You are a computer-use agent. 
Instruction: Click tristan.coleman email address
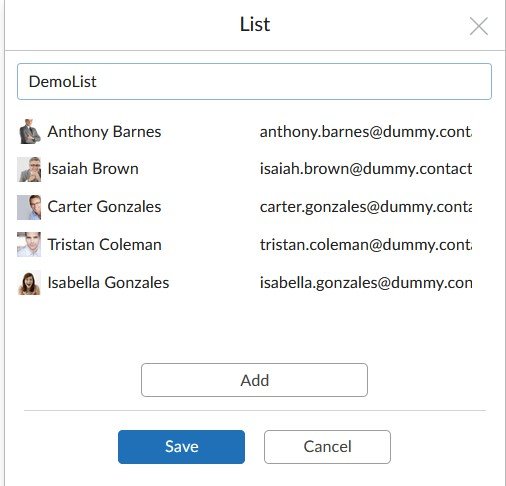[366, 245]
